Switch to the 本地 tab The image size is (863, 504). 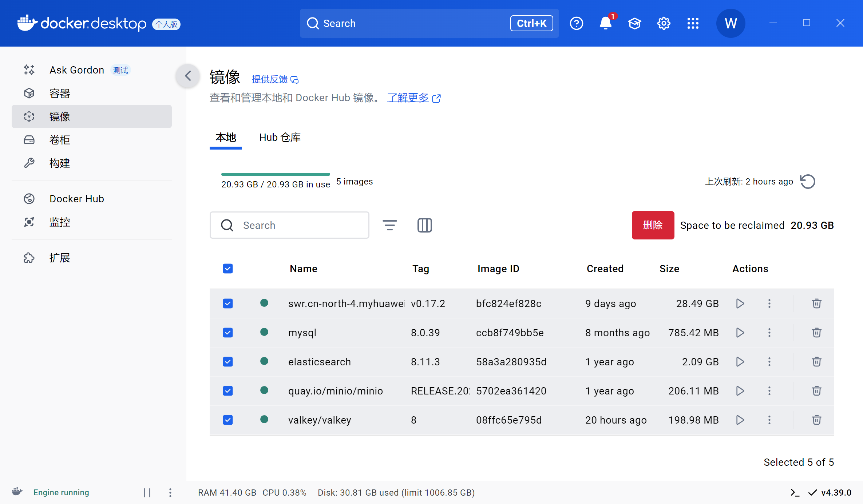(226, 138)
